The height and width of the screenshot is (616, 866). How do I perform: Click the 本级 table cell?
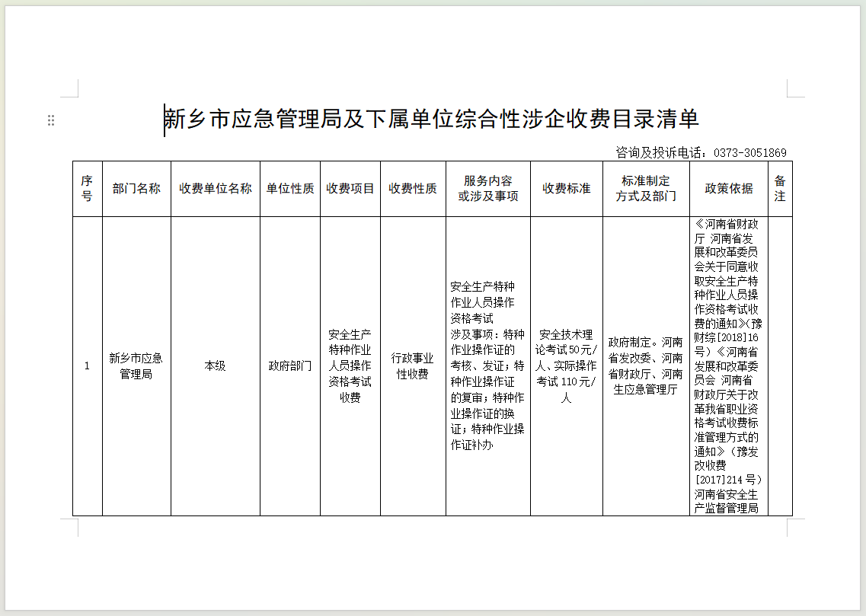tap(216, 365)
